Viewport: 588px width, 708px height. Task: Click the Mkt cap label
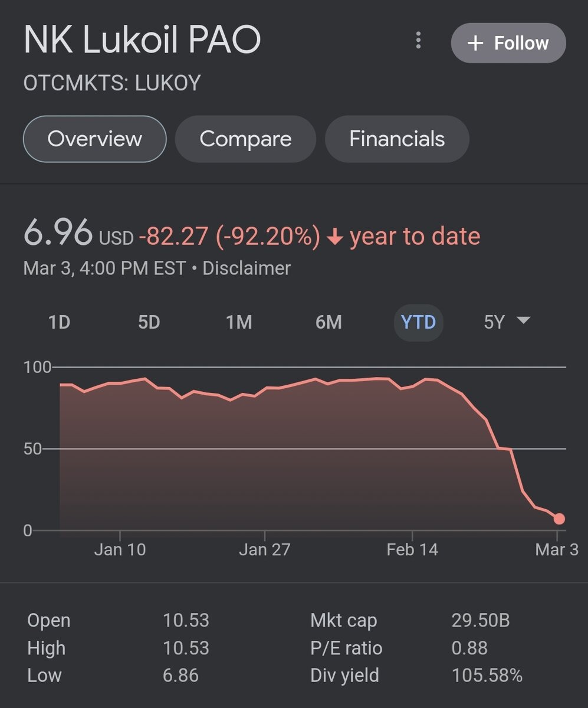pos(343,621)
